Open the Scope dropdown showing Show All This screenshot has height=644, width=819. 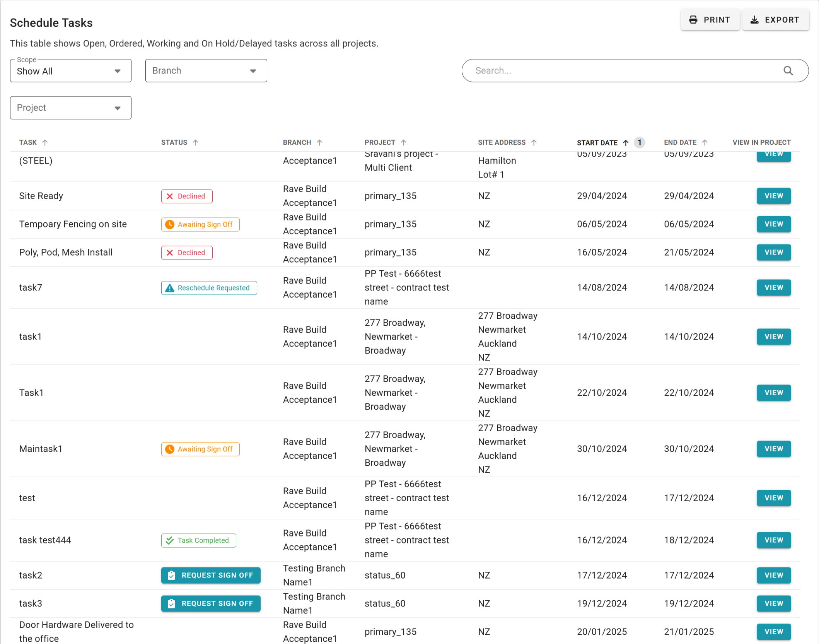tap(71, 71)
